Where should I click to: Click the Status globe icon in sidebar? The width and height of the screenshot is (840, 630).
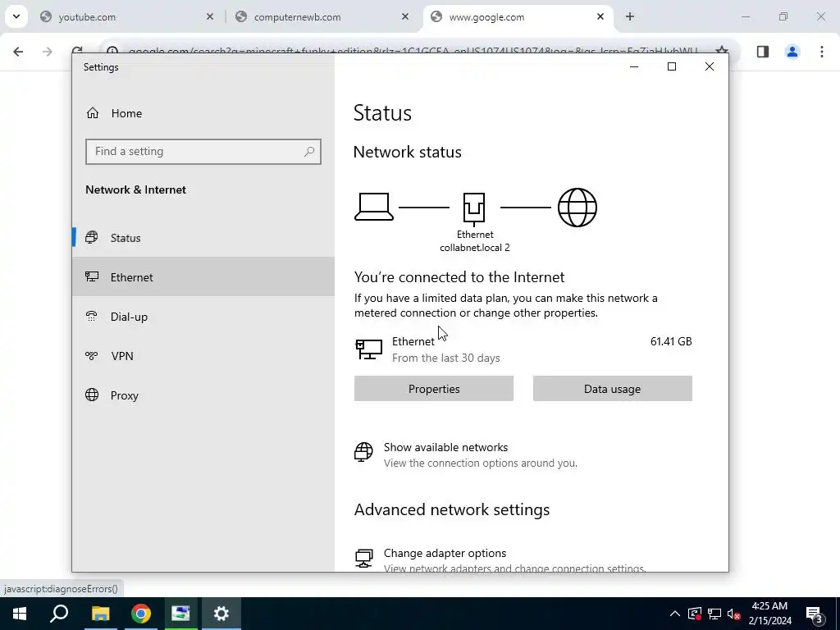[x=92, y=237]
